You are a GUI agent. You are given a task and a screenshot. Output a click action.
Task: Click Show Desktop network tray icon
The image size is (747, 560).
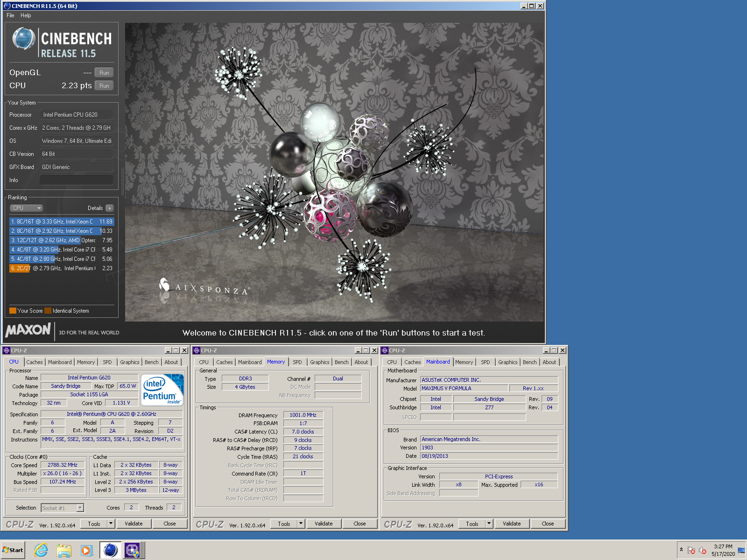pos(741,550)
